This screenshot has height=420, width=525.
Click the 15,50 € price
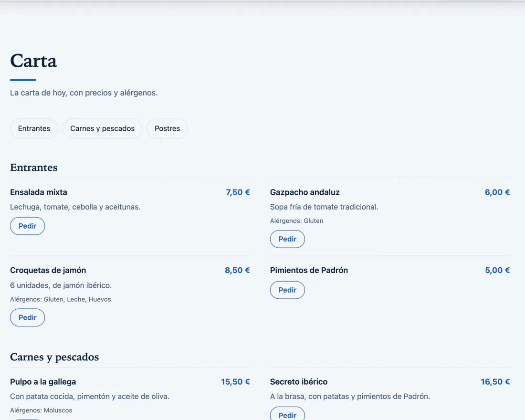[235, 382]
